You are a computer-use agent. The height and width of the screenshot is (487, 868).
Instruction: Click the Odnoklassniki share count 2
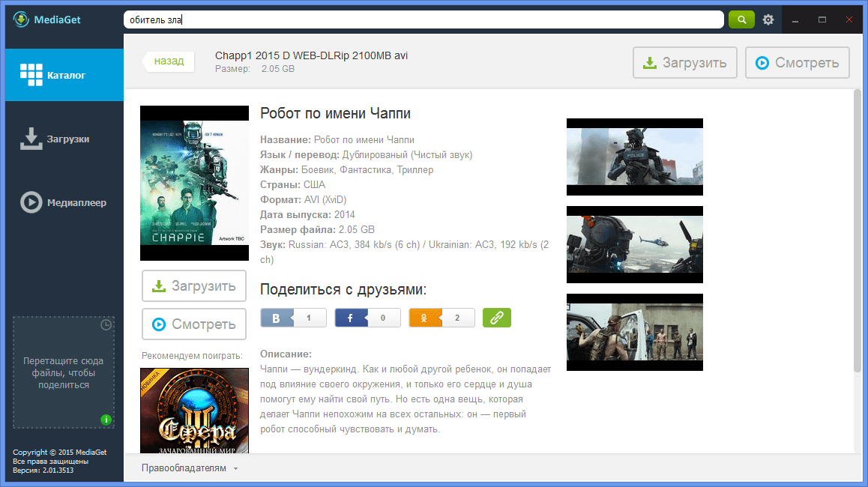click(x=457, y=318)
